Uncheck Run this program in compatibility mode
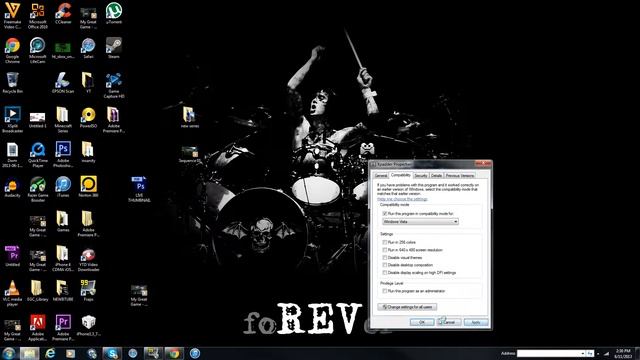 click(384, 213)
